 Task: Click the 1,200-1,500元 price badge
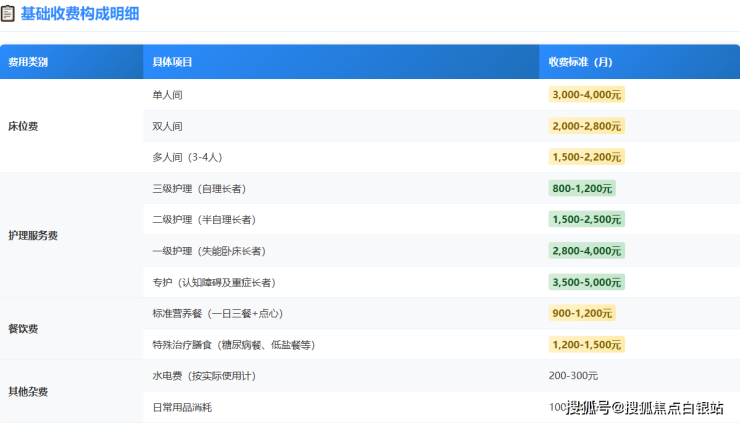pyautogui.click(x=586, y=345)
